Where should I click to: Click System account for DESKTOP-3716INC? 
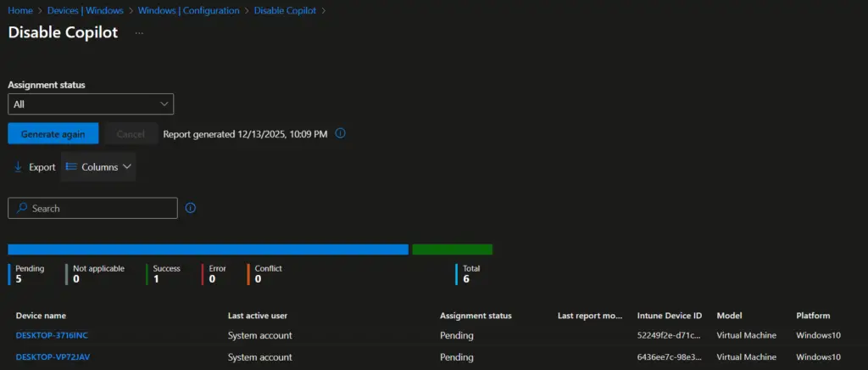tap(259, 336)
